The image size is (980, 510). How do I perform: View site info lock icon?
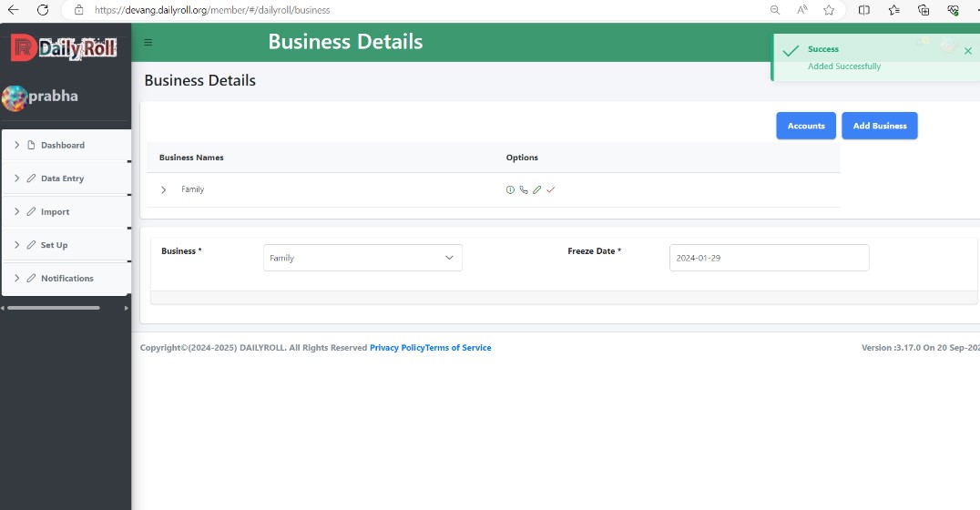(x=78, y=10)
